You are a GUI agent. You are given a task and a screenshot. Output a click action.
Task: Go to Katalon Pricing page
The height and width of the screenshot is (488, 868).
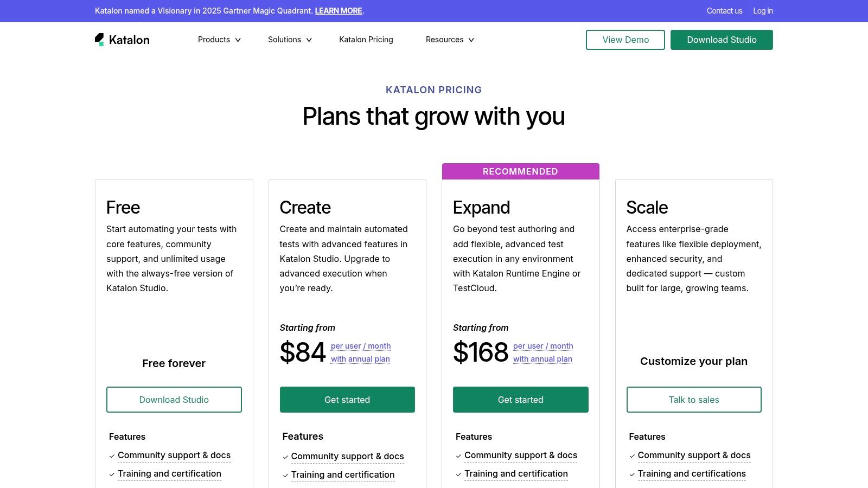[366, 40]
